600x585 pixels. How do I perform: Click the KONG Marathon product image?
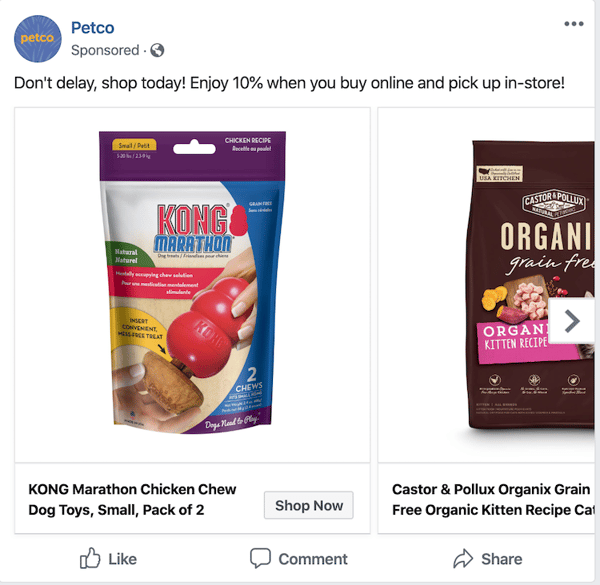click(192, 284)
